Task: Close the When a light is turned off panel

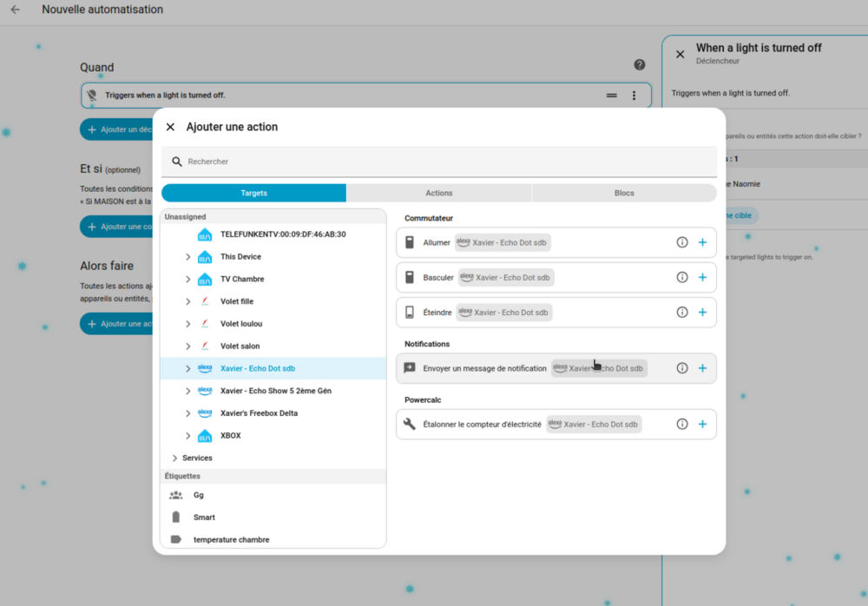Action: click(681, 55)
